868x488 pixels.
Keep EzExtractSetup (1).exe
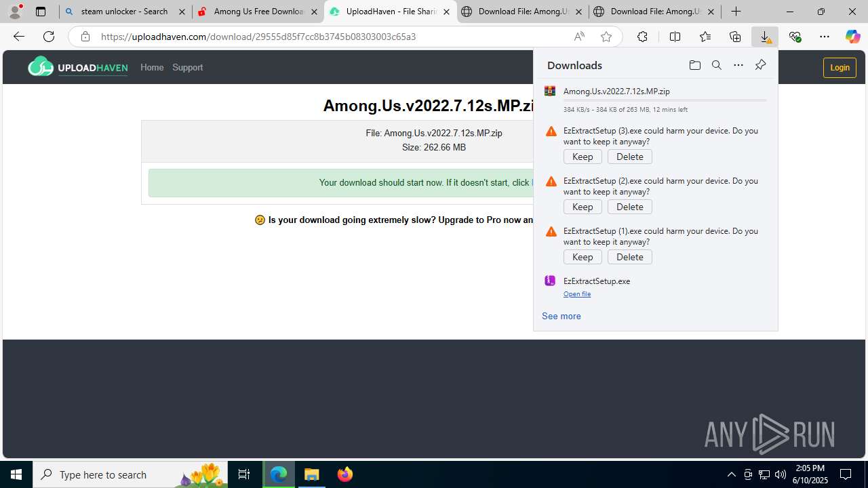point(583,257)
